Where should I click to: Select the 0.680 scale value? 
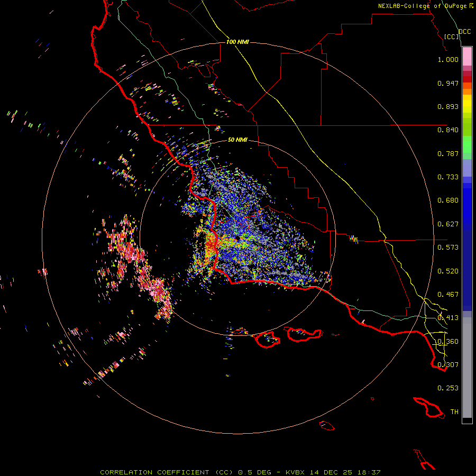[448, 200]
